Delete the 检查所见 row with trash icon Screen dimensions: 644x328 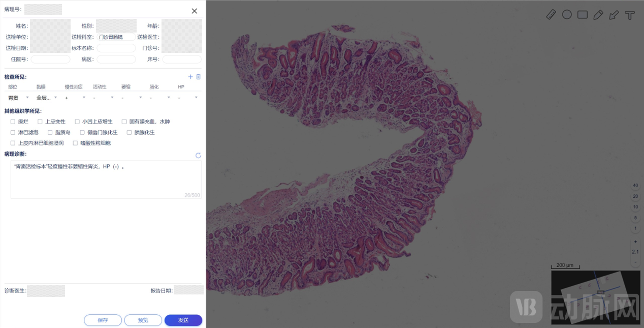pos(199,77)
